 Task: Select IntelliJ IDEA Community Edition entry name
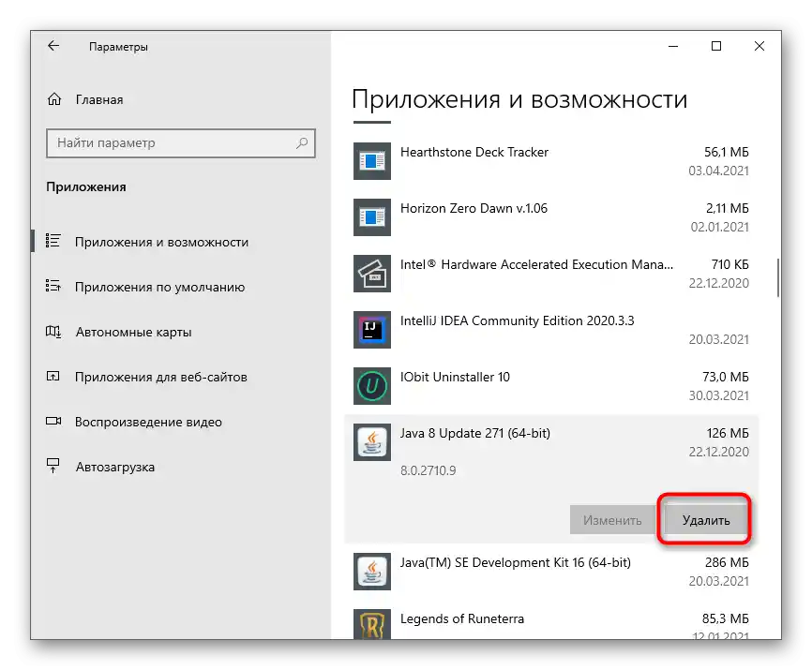click(x=517, y=320)
